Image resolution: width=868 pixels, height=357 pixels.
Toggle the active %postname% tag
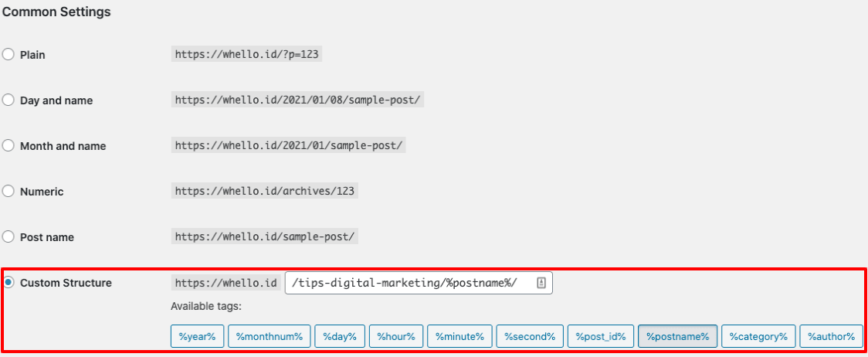point(677,336)
